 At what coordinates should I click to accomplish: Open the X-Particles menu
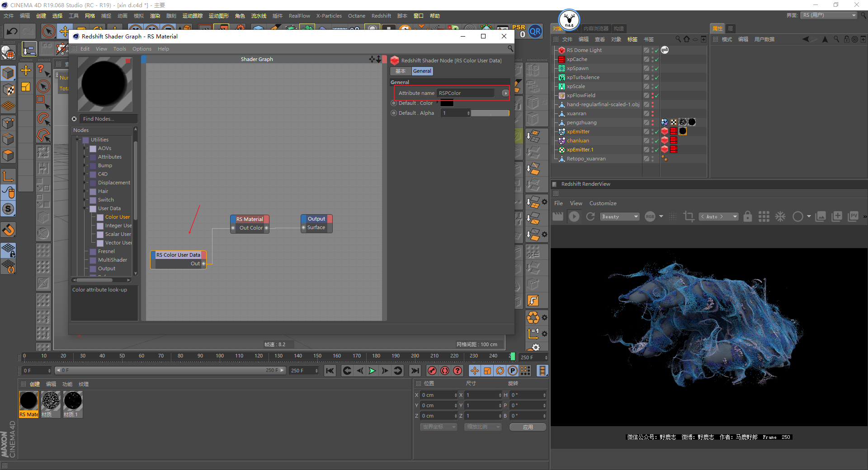(x=329, y=16)
